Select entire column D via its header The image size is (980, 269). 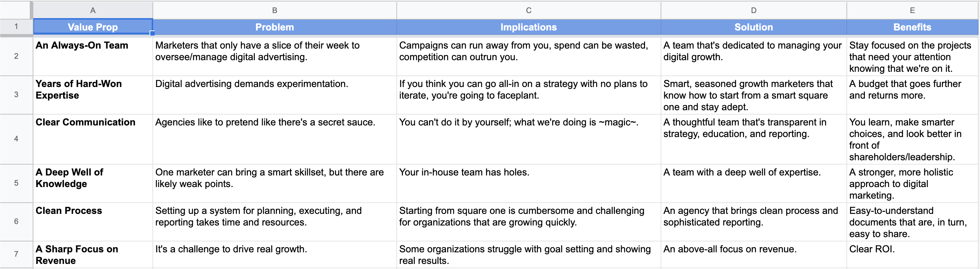(753, 10)
